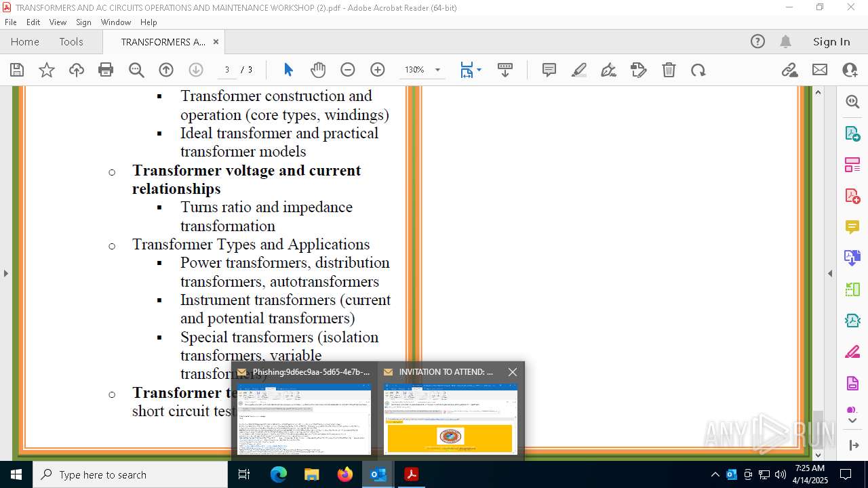The width and height of the screenshot is (868, 488).
Task: Go to previous page with the up arrow
Action: (x=166, y=70)
